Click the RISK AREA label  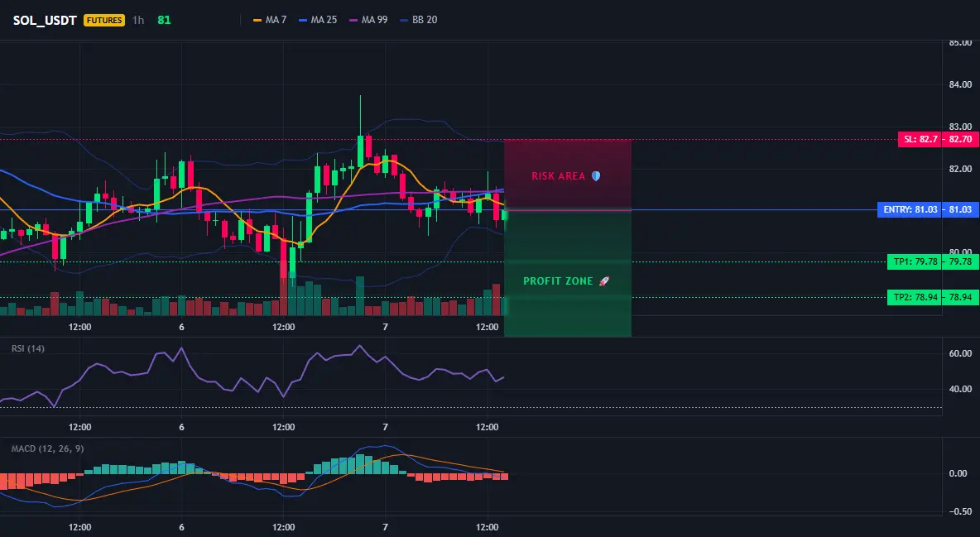[558, 176]
